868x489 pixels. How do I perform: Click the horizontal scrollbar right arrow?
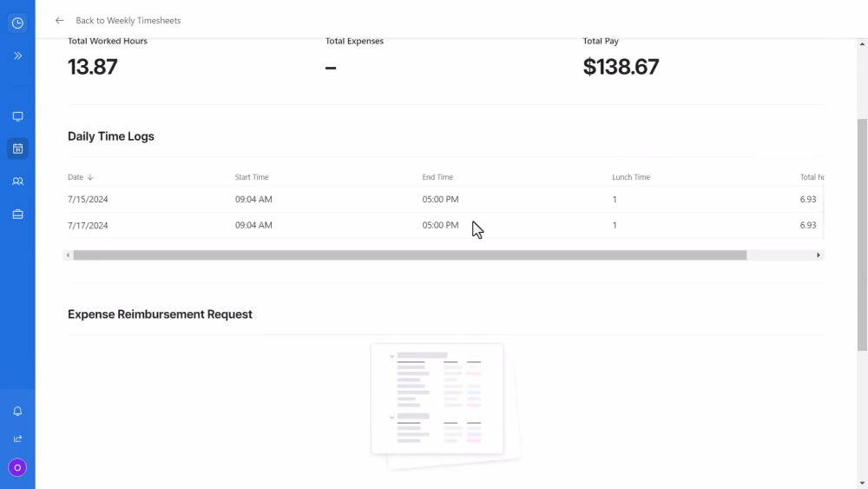[x=819, y=255]
